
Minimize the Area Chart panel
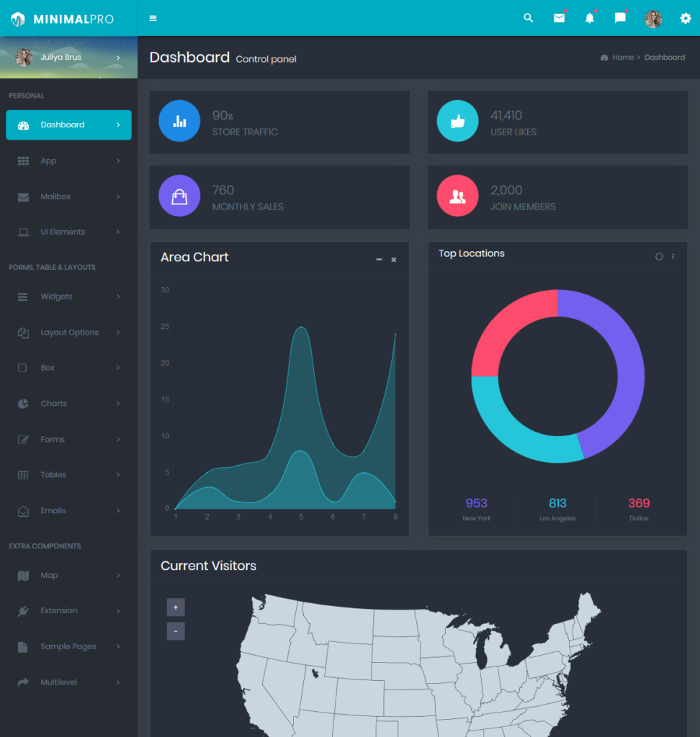[x=379, y=259]
